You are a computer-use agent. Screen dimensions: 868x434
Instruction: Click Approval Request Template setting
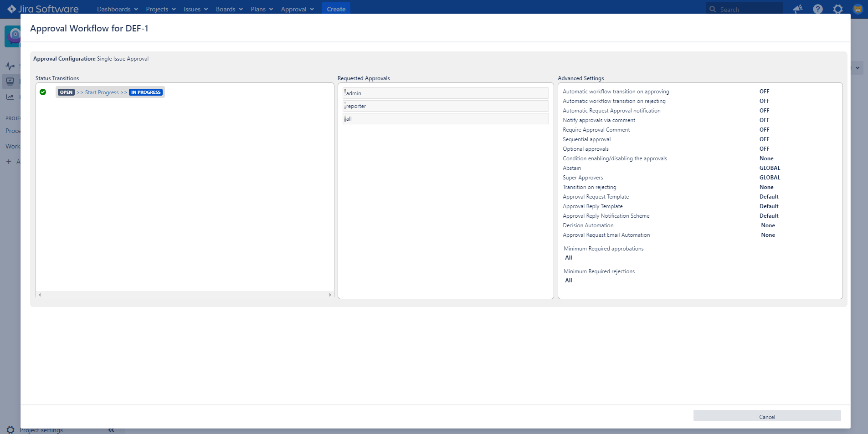click(x=596, y=197)
